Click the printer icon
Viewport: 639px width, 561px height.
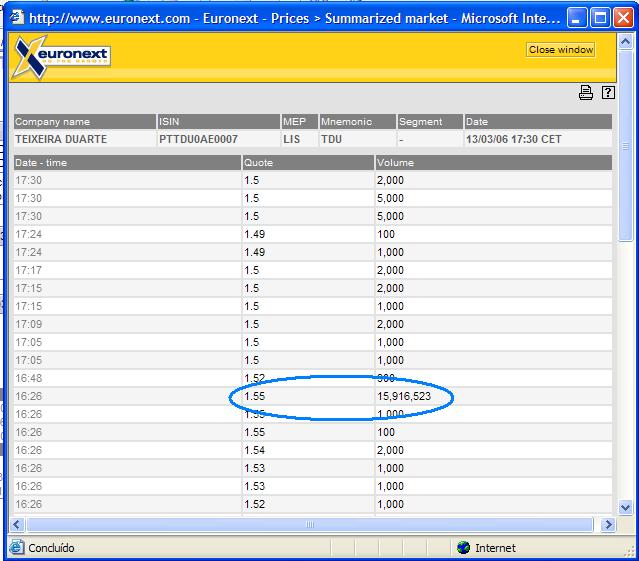[586, 93]
